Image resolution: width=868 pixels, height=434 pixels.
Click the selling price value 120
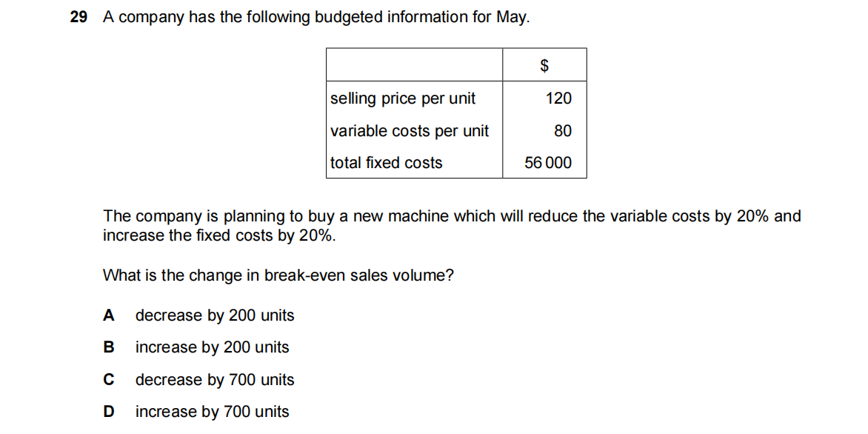558,99
